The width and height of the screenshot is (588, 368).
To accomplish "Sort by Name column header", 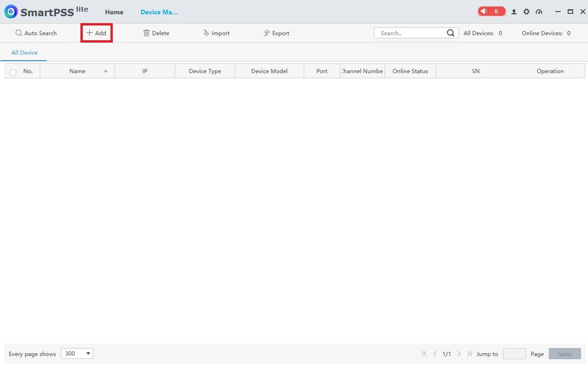I will point(77,71).
